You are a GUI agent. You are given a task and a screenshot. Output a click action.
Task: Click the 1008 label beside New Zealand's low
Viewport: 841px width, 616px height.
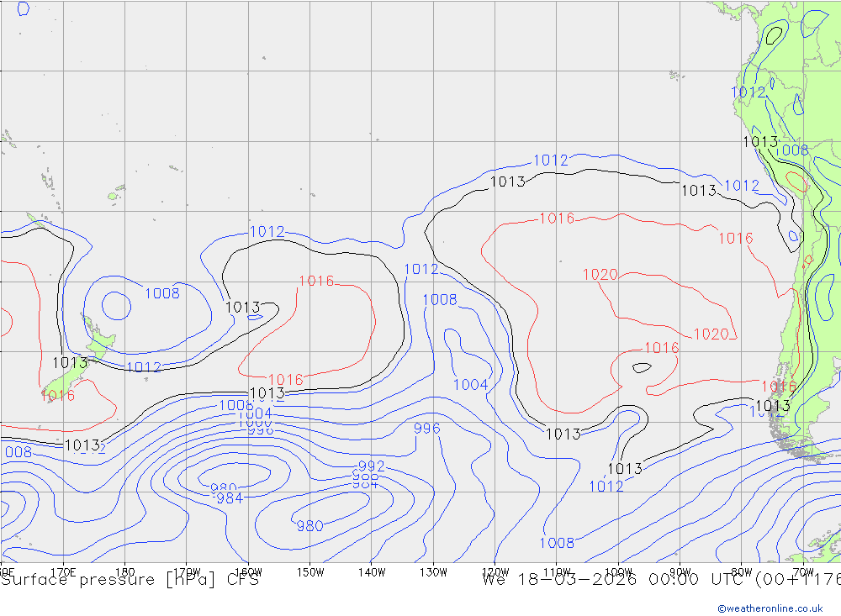162,293
